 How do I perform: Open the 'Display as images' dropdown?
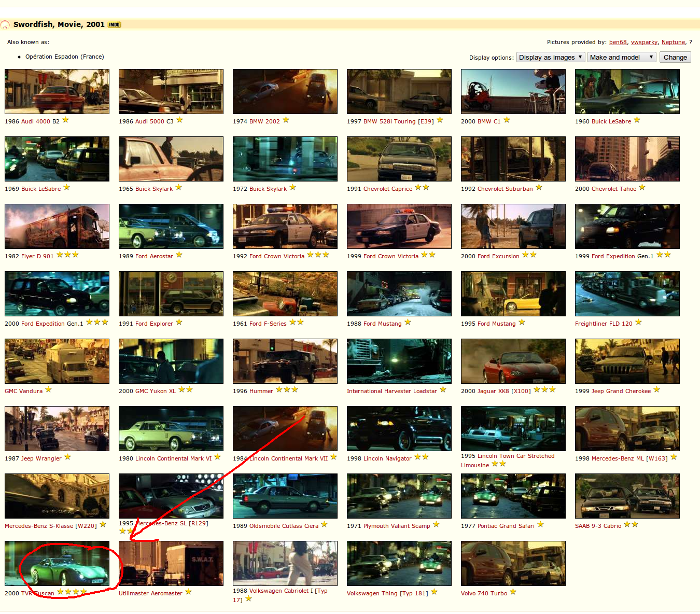coord(551,57)
